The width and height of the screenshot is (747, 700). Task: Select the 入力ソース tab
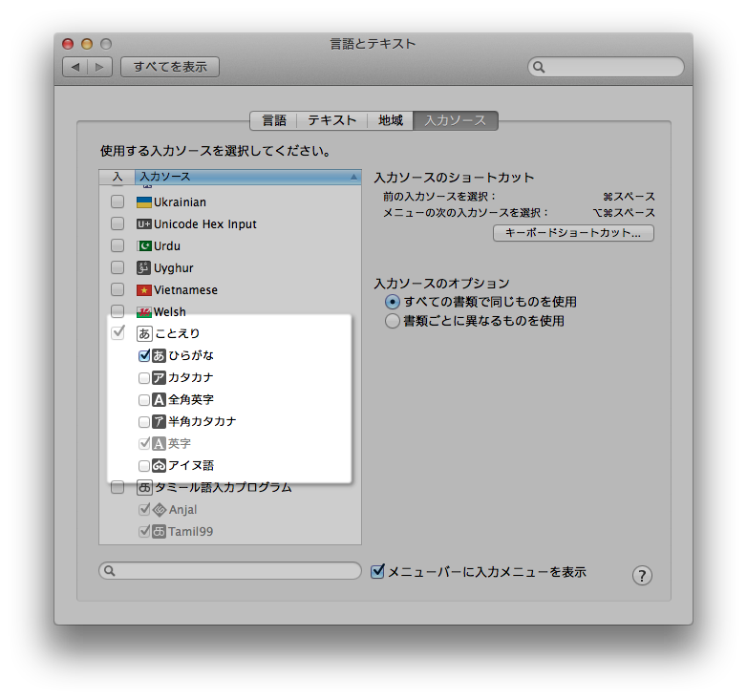coord(456,120)
